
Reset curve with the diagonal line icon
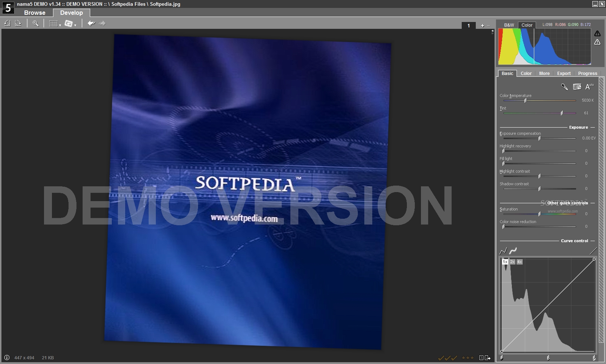pyautogui.click(x=593, y=250)
